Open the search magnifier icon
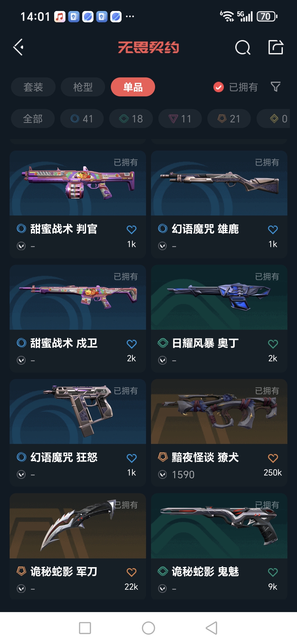The height and width of the screenshot is (644, 297). pyautogui.click(x=243, y=47)
